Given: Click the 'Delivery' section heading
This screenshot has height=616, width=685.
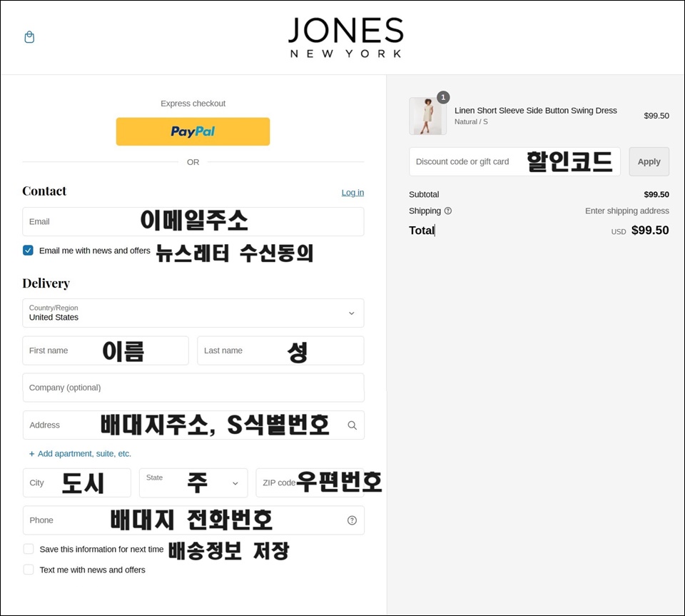Looking at the screenshot, I should click(x=46, y=283).
